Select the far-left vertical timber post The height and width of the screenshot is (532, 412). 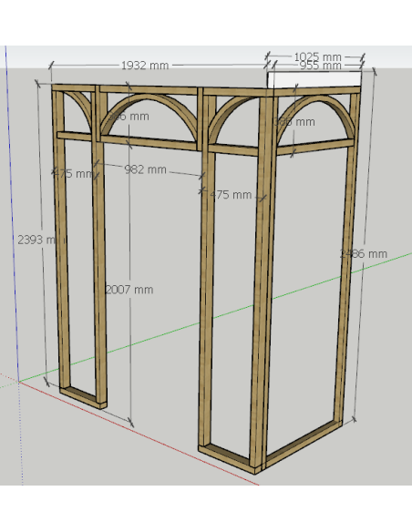click(x=61, y=238)
